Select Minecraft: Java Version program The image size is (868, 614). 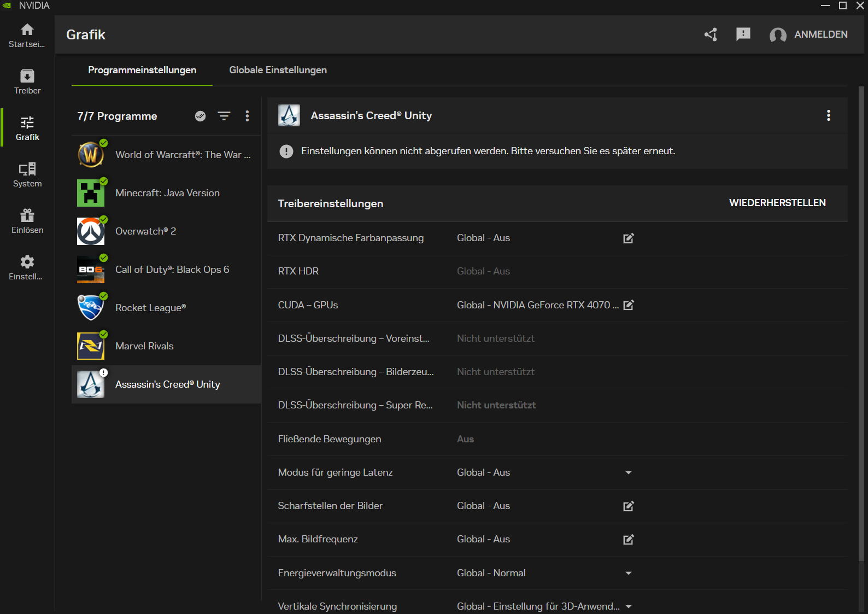pos(166,193)
